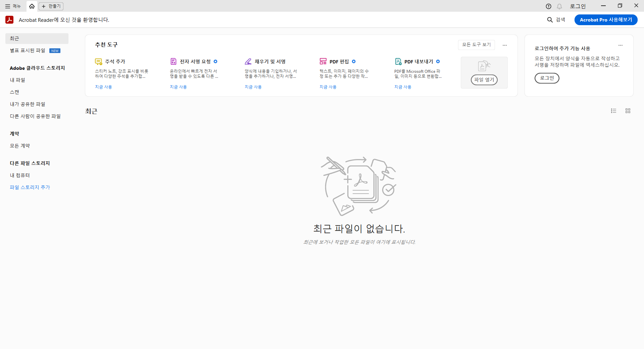Screen dimensions: 644x349
Task: Click the 파일 열기 button
Action: (484, 80)
